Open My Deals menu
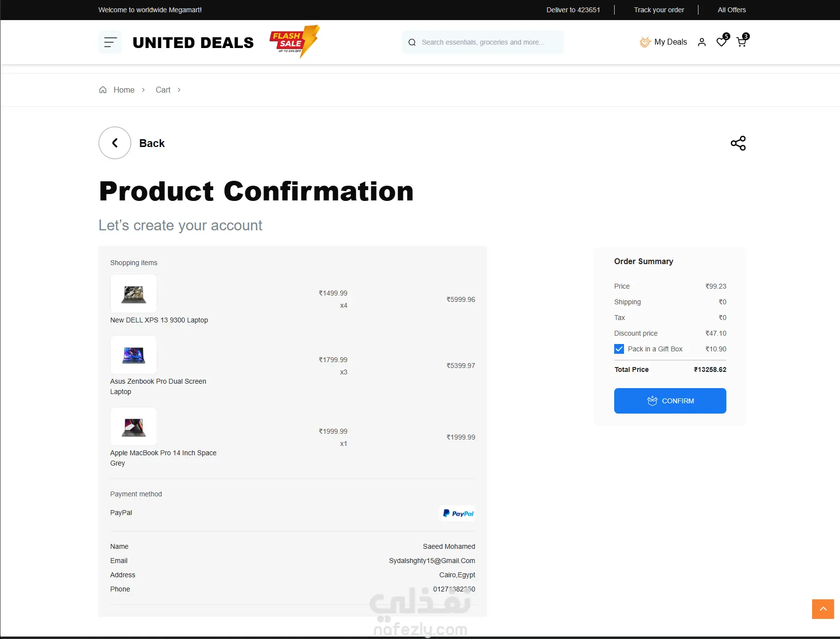This screenshot has height=639, width=840. [663, 42]
